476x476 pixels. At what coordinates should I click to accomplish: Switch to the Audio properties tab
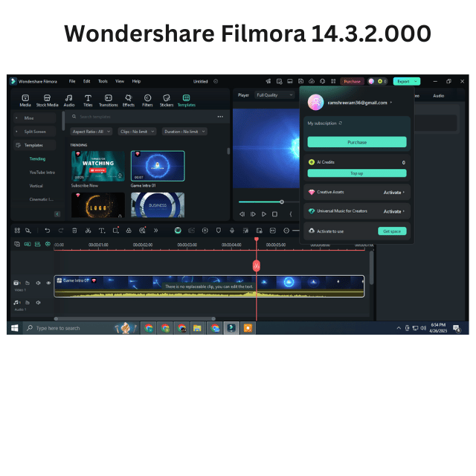(438, 96)
